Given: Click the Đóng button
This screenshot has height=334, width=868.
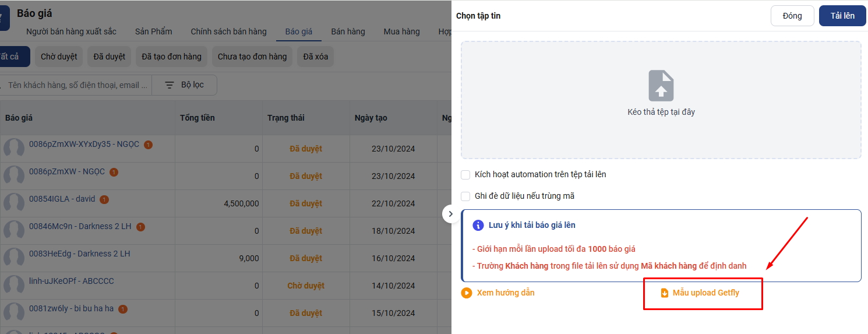Looking at the screenshot, I should point(792,16).
